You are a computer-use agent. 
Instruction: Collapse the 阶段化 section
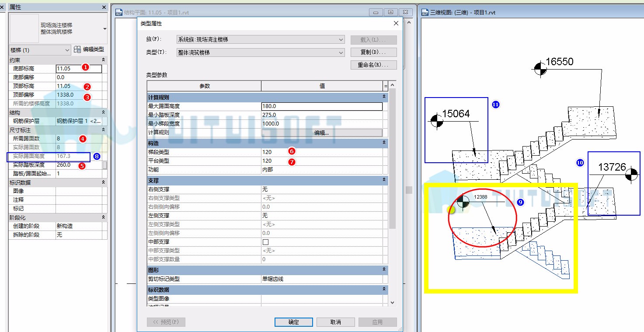(103, 217)
